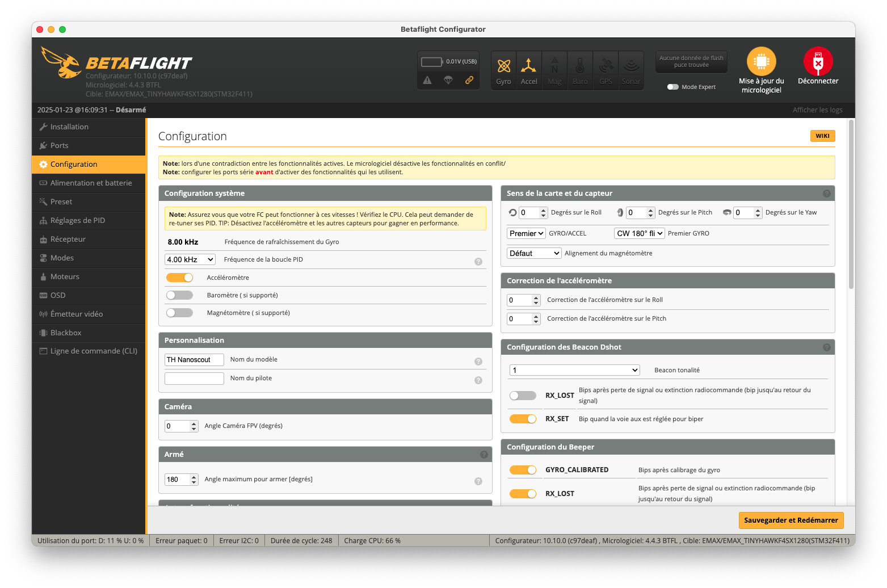The width and height of the screenshot is (887, 588).
Task: Click the Déconnecter USB icon
Action: click(x=818, y=61)
